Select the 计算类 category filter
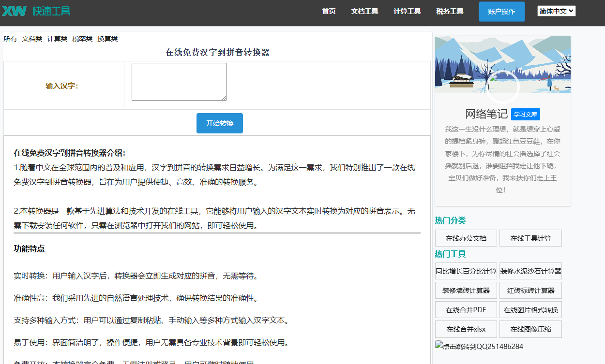Screen dimensions: 605x364 (57, 39)
